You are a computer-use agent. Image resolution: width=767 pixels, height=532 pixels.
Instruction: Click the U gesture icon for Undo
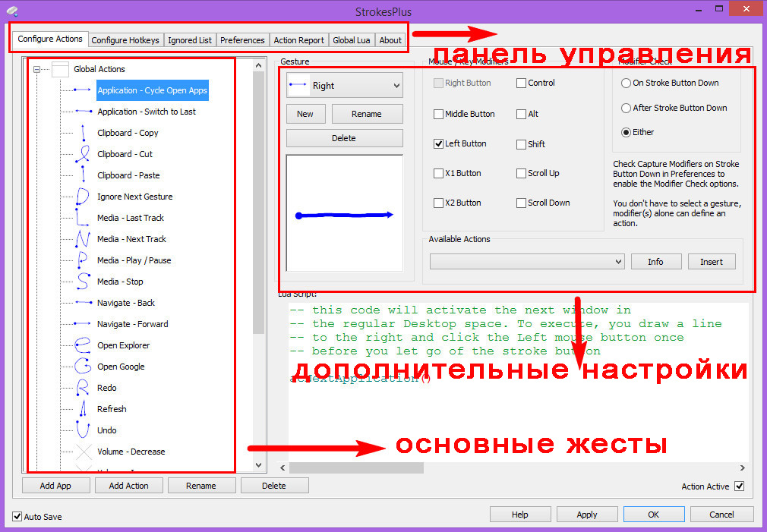point(83,430)
